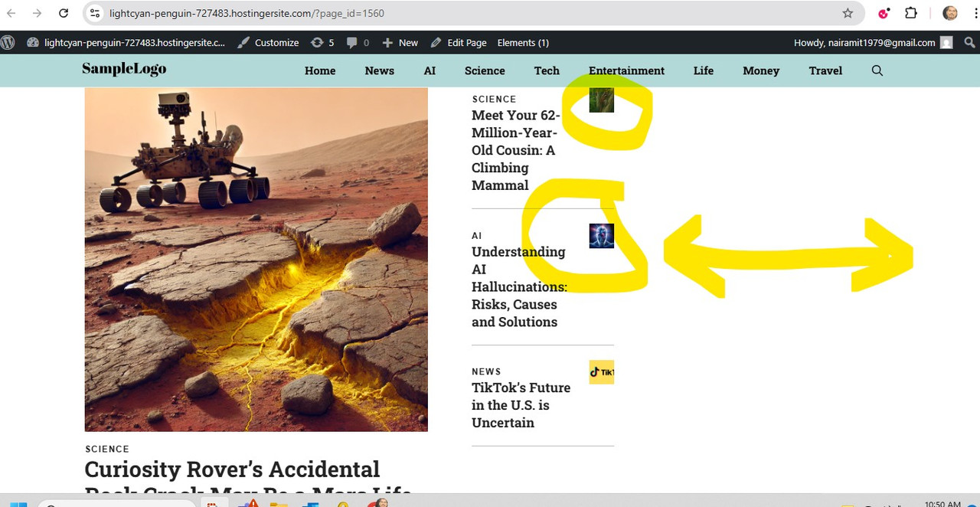980x507 pixels.
Task: Click Edit Page in the admin bar
Action: tap(459, 43)
